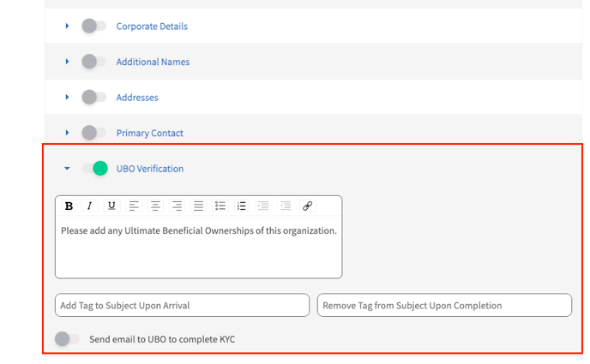Viewport: 590px width, 364px height.
Task: Open the Corporate Details link
Action: click(152, 27)
